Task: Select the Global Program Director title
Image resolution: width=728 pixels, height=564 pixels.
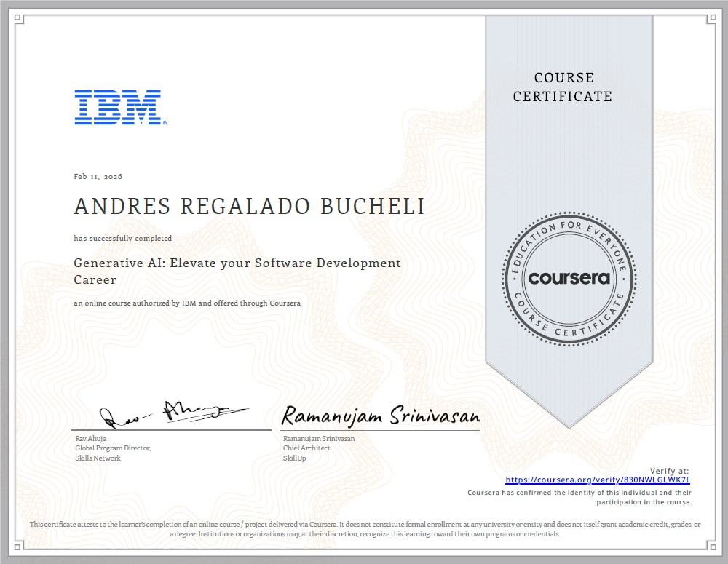Action: point(114,448)
